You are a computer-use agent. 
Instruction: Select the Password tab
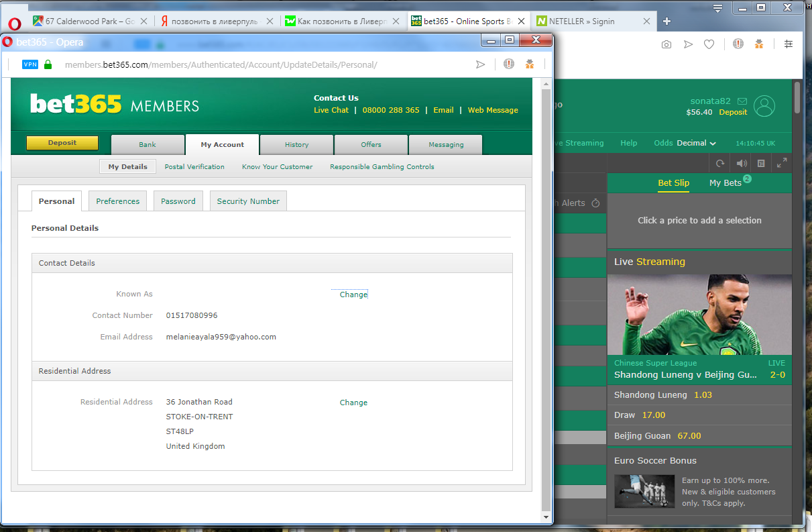point(178,201)
